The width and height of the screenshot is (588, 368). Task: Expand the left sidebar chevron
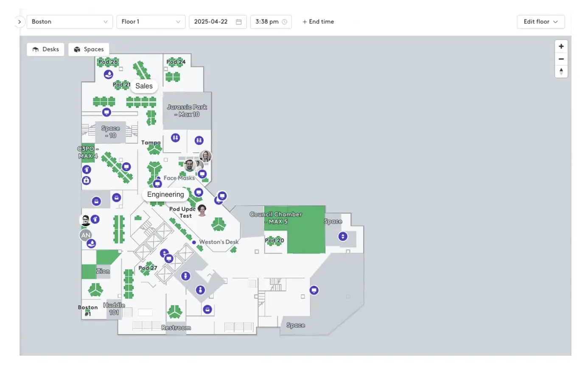tap(20, 22)
